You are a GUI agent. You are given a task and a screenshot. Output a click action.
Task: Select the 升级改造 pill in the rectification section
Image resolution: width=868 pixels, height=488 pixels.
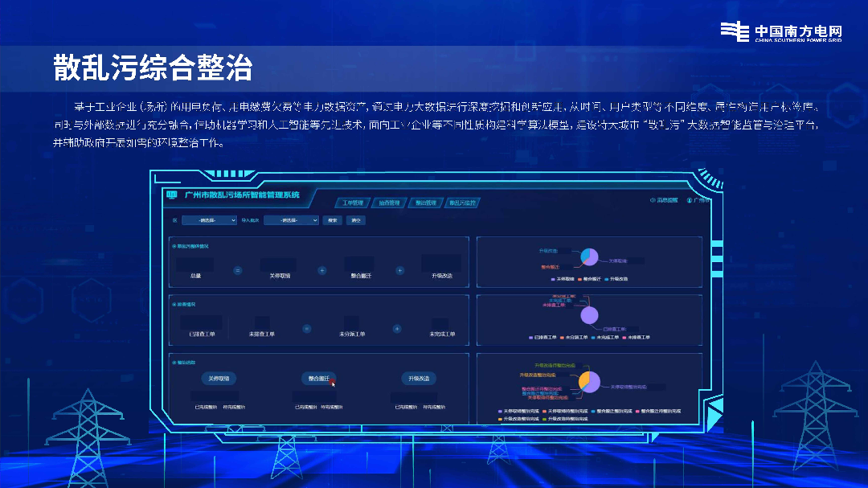click(x=419, y=378)
